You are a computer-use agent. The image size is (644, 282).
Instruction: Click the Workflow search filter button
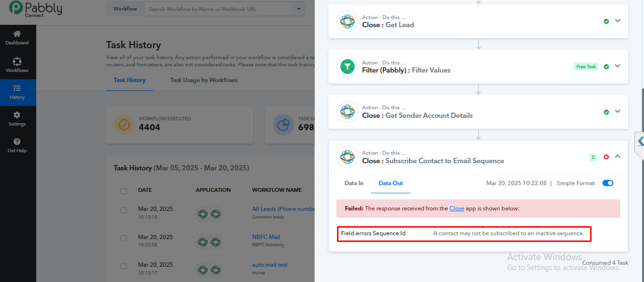(126, 9)
